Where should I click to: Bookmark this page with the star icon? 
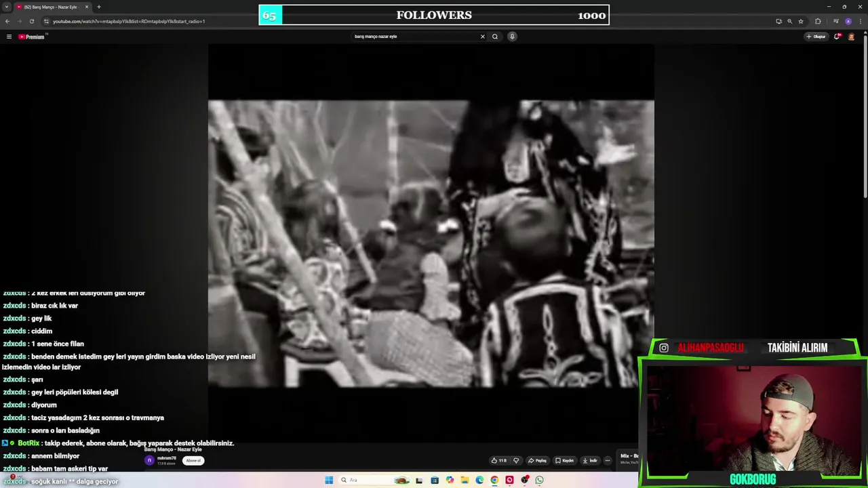801,21
